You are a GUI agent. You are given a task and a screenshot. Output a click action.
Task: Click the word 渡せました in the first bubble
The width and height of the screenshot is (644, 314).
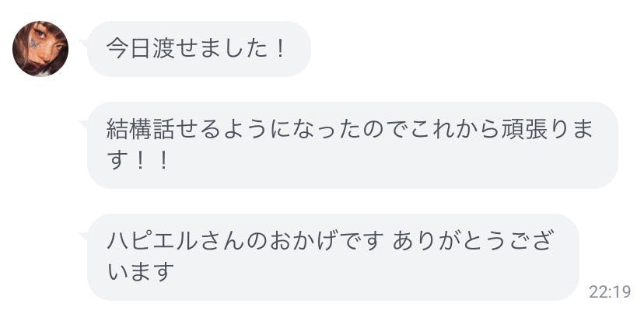207,49
